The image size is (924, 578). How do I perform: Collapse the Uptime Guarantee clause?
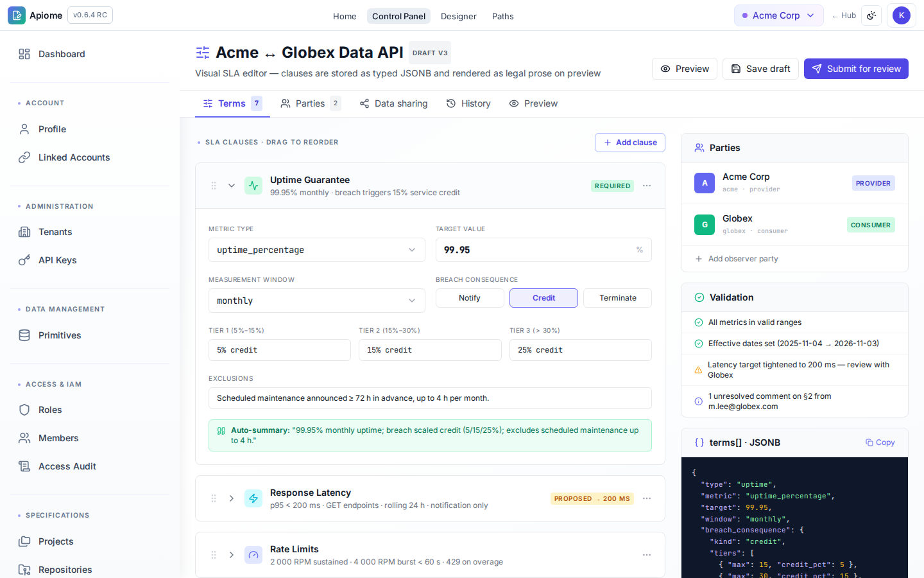(232, 186)
